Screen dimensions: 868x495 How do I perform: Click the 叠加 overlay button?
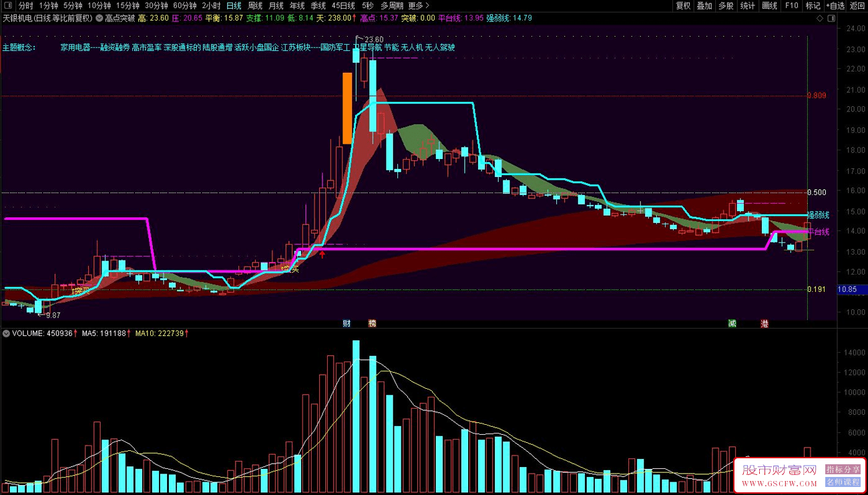tap(704, 5)
